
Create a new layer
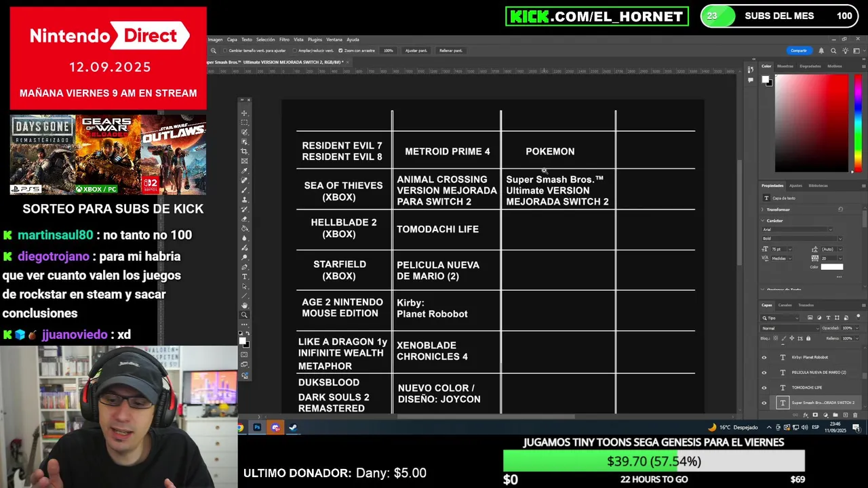845,415
